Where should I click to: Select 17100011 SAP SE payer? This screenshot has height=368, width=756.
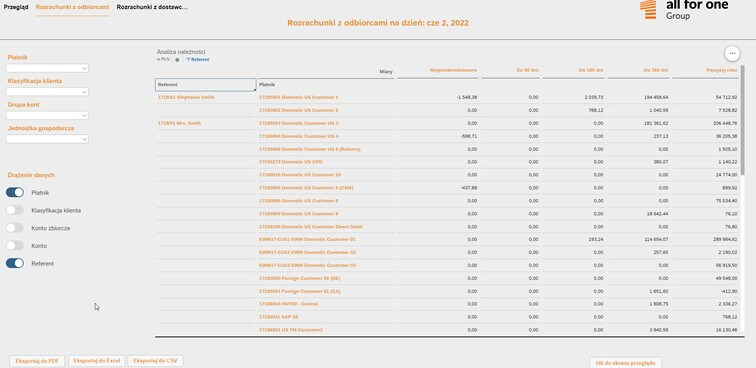278,317
